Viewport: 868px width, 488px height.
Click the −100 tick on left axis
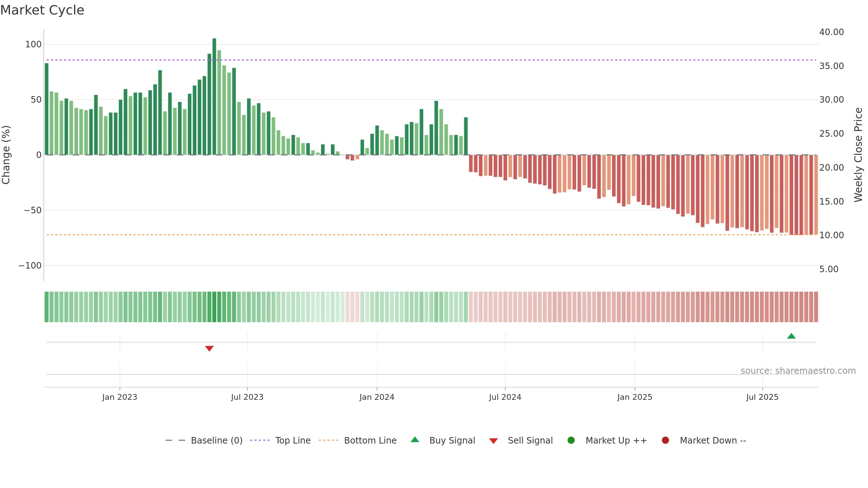[30, 266]
